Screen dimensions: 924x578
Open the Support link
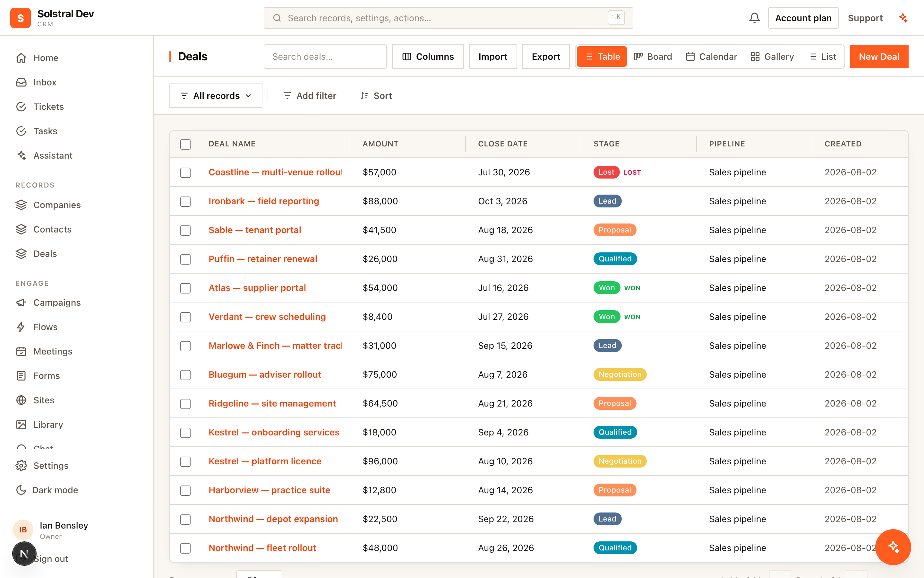[x=865, y=18]
